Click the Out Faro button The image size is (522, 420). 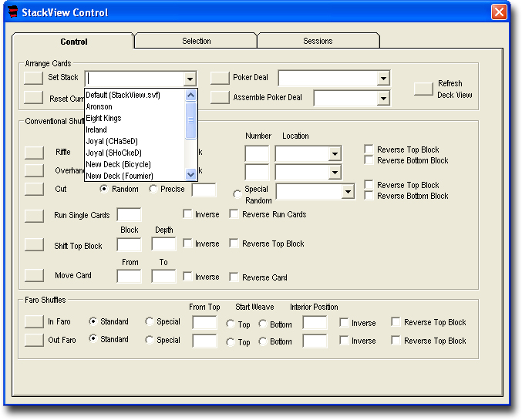pos(34,340)
